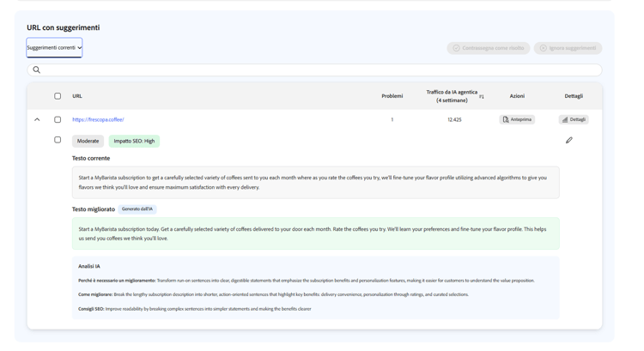Click the search magnifier icon

[37, 70]
